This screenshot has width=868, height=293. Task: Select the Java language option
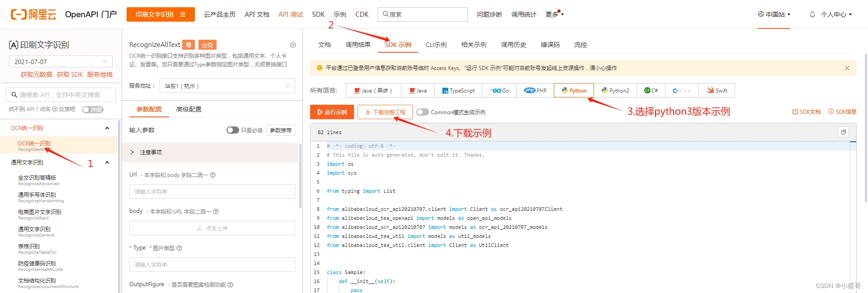[418, 90]
